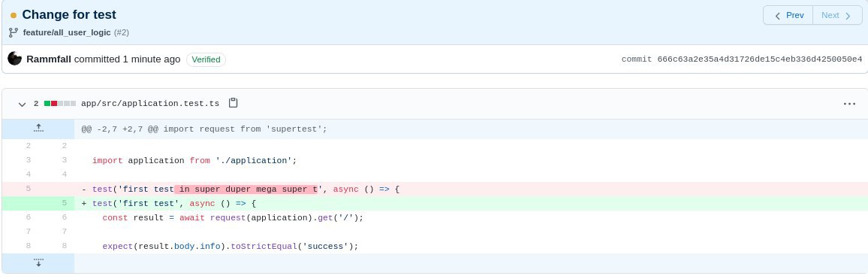The image size is (868, 279).
Task: Click the changed files count '2'
Action: [x=36, y=104]
